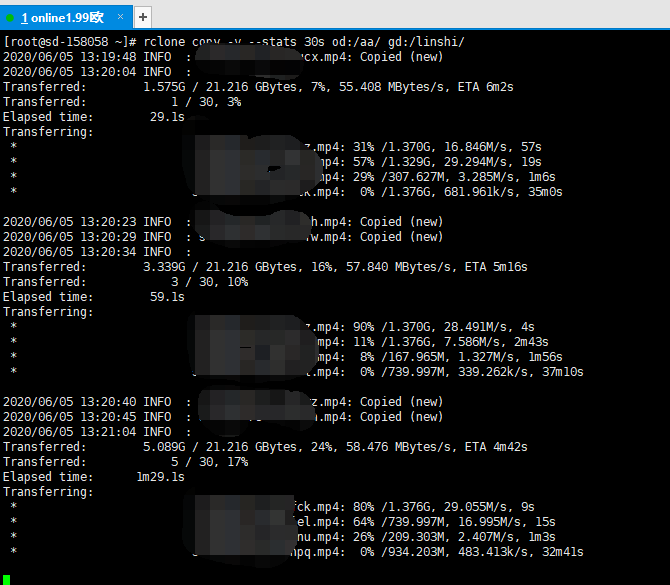Viewport: 670px width, 585px height.
Task: Click the green connection status dot on tab
Action: click(10, 18)
